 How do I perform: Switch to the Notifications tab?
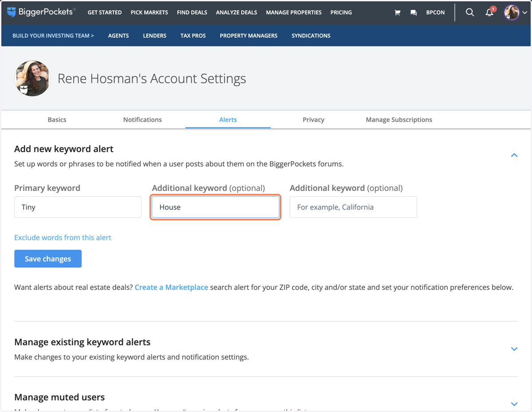[142, 120]
